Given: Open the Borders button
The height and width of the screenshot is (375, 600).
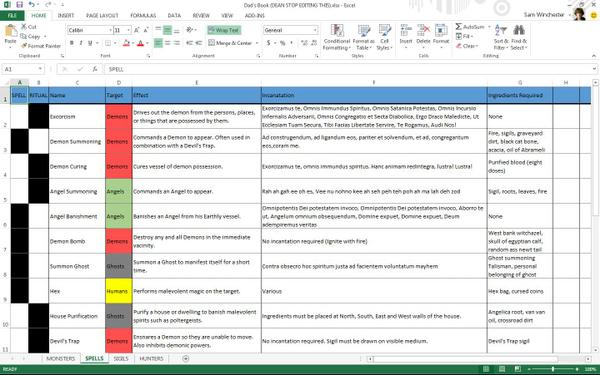Looking at the screenshot, I should [108, 43].
